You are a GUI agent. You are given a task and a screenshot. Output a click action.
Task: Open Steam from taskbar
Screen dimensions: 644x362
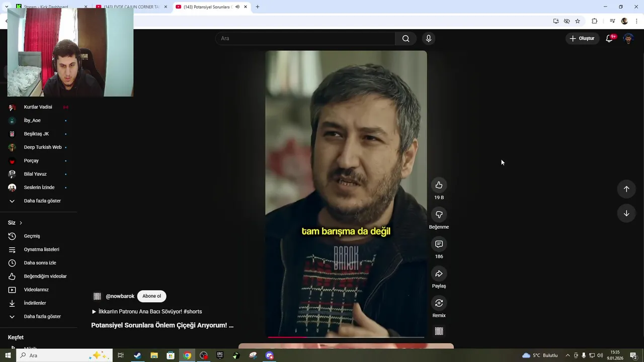click(137, 355)
